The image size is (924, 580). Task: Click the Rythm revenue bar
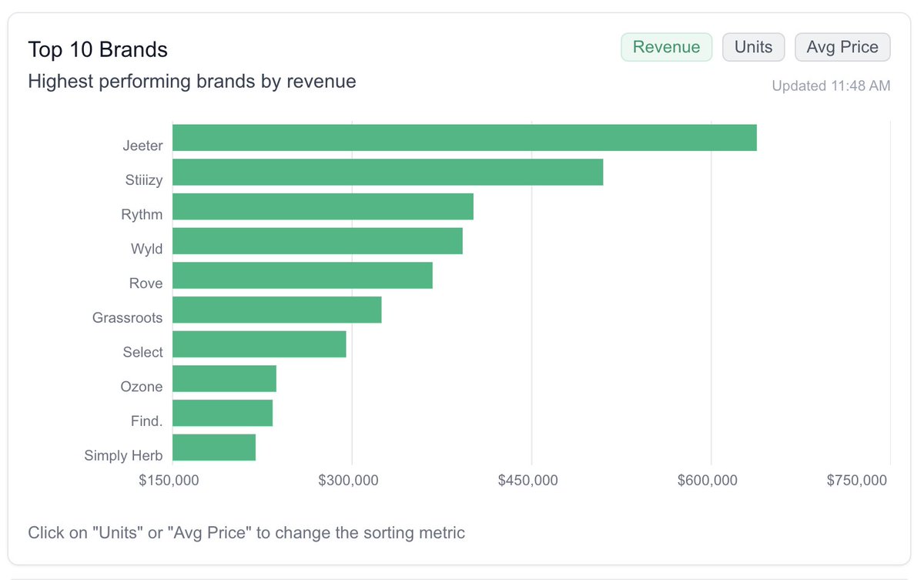click(323, 206)
